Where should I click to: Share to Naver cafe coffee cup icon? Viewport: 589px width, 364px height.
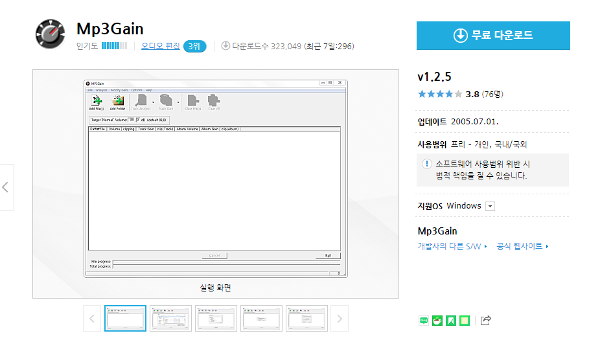pyautogui.click(x=437, y=321)
